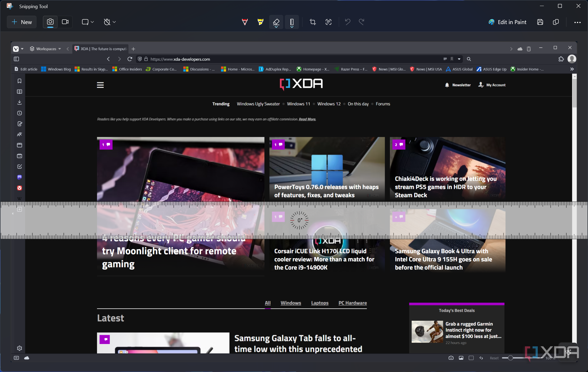Screen dimensions: 588x372
Task: Open the Read More affiliate link
Action: coord(307,119)
